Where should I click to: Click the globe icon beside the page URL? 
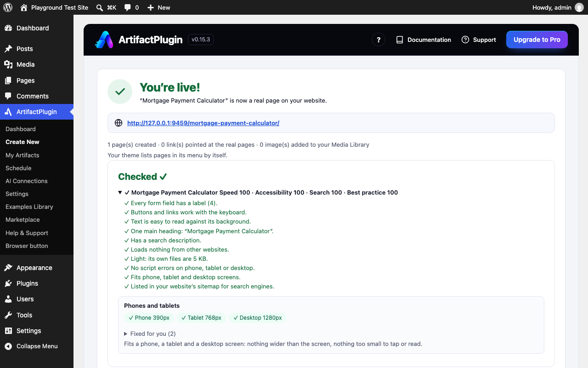119,123
